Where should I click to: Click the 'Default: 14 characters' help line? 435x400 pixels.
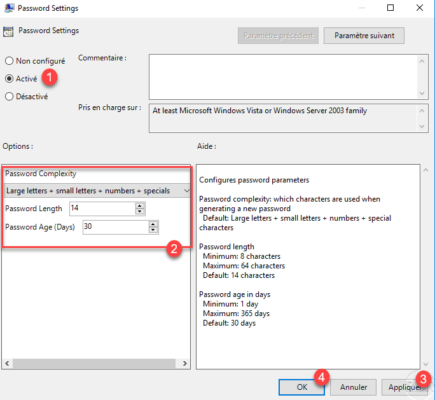(x=239, y=275)
